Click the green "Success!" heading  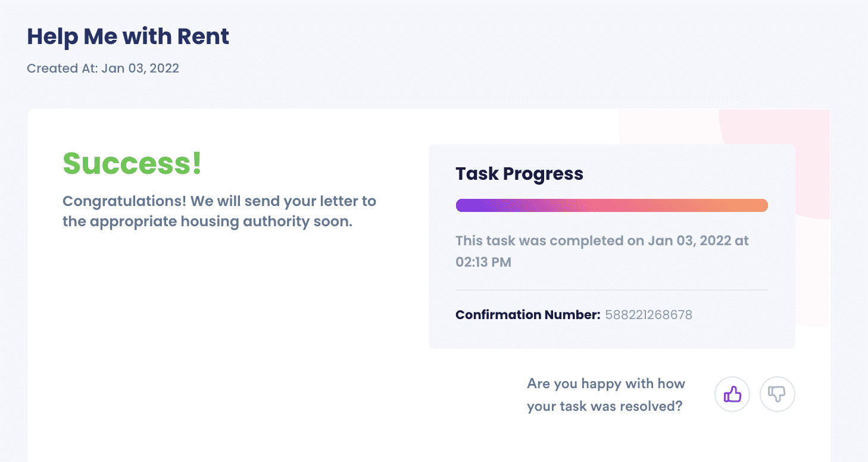tap(132, 163)
